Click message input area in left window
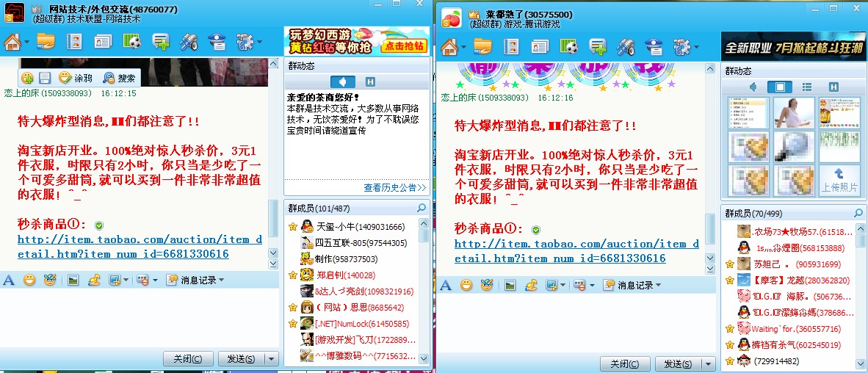This screenshot has width=868, height=373. tap(140, 318)
